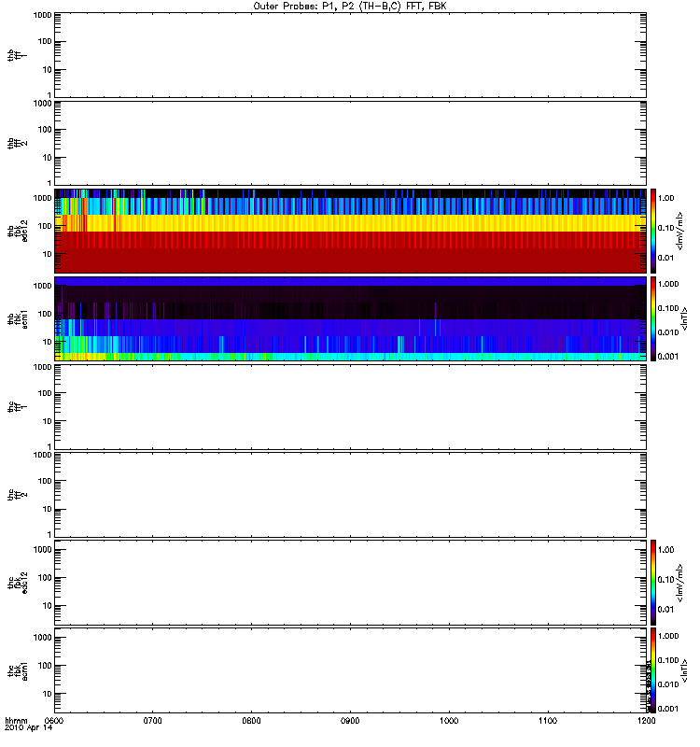
Task: Select the thb fbk edc12 spectrogram panel
Action: pos(350,231)
